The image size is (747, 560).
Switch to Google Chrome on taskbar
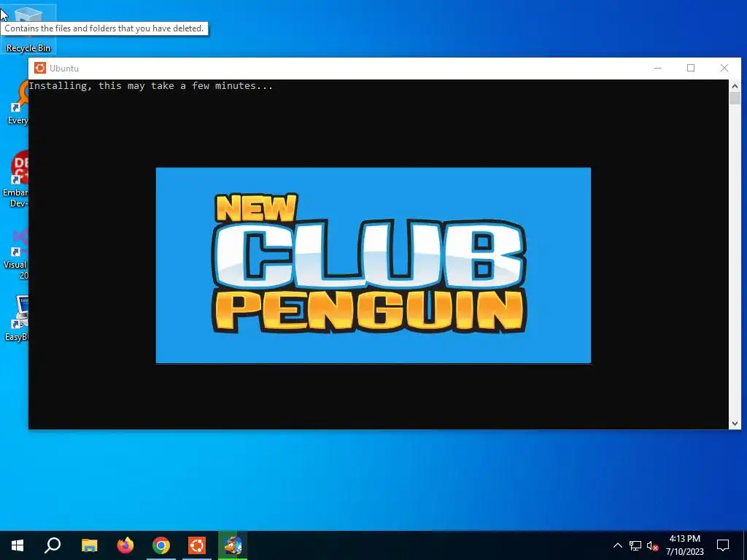pyautogui.click(x=161, y=545)
